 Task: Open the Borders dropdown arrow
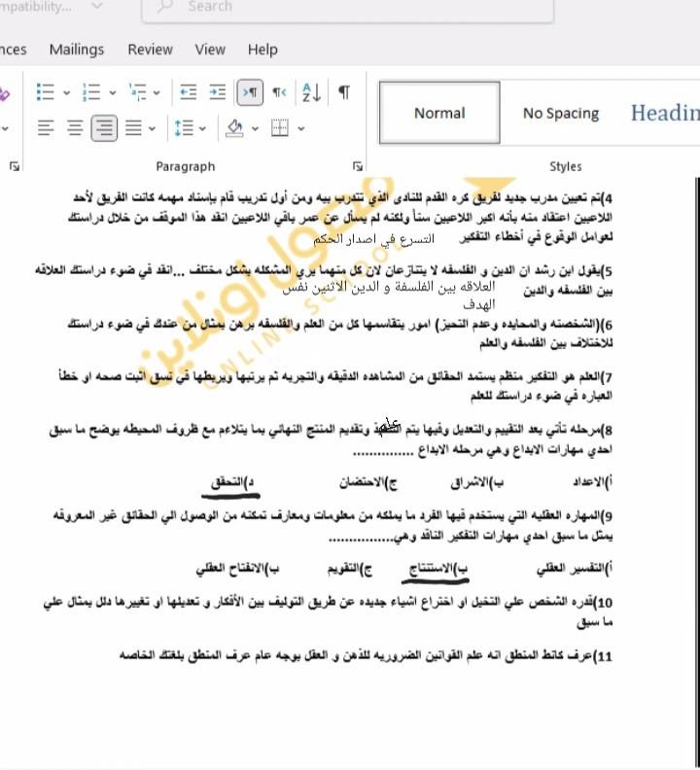301,128
